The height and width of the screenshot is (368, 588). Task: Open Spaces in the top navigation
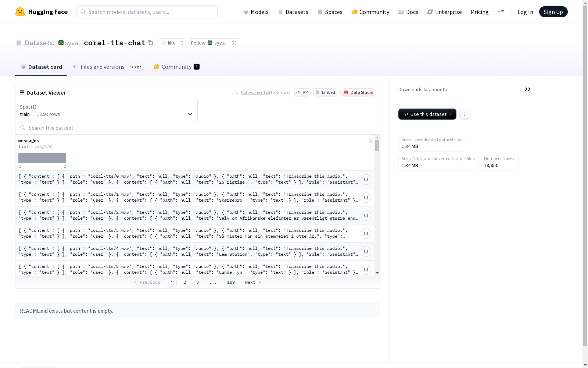click(x=330, y=12)
